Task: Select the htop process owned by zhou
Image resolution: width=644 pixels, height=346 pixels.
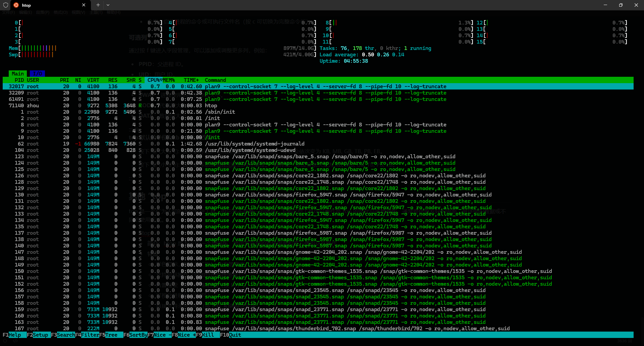Action: (x=318, y=106)
